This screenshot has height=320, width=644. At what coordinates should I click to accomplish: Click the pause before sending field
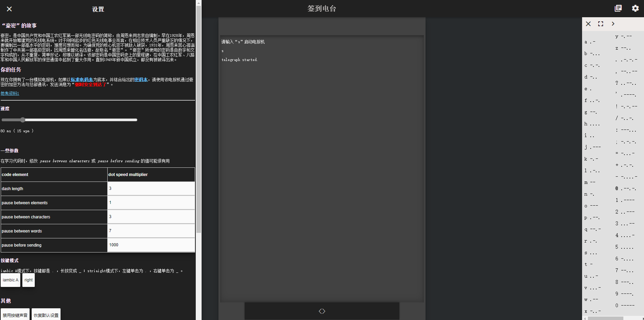151,245
